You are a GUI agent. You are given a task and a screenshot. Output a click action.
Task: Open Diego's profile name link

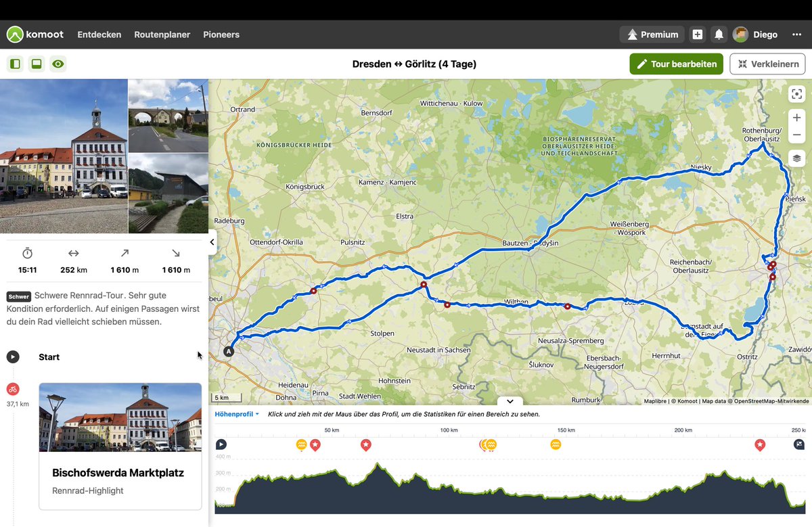(x=765, y=35)
